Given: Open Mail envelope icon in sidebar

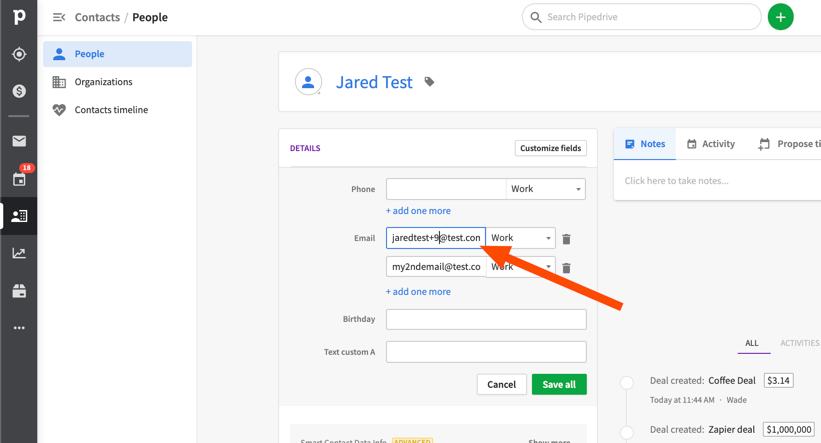Looking at the screenshot, I should (x=19, y=141).
